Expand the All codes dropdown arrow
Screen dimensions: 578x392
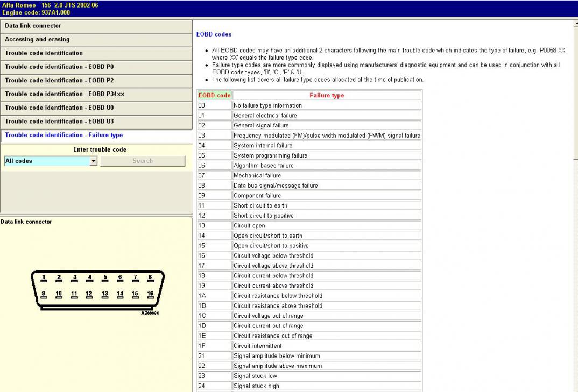tap(93, 161)
